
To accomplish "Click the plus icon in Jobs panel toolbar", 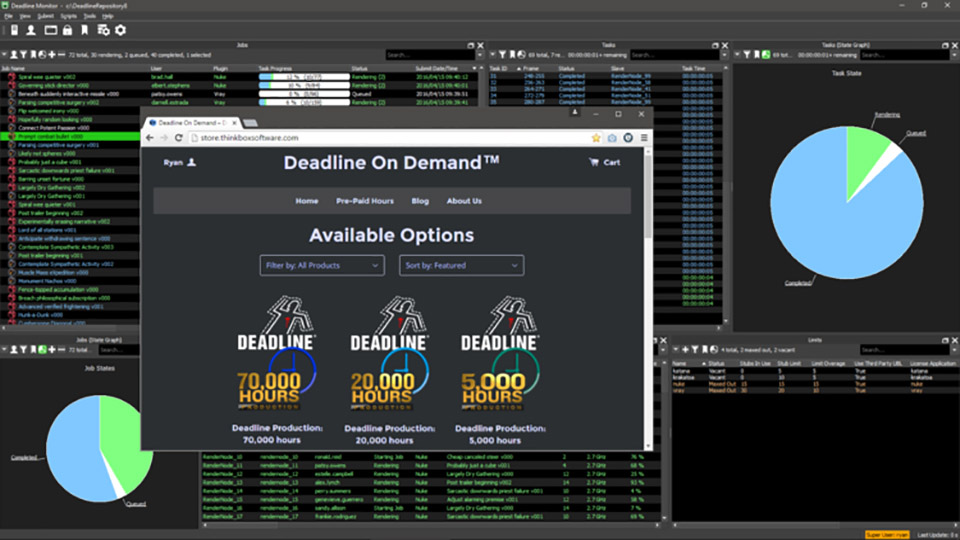I will 52,55.
